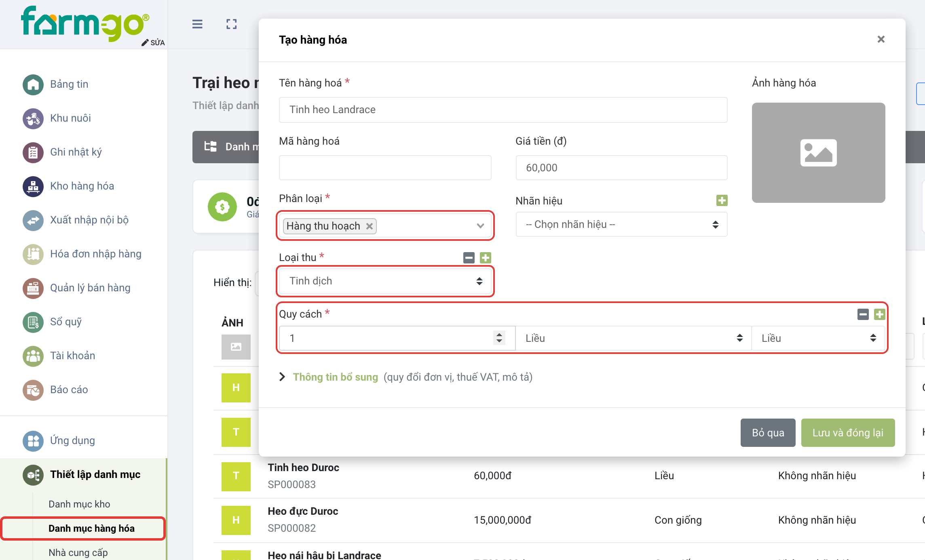Click the Ảnh hàng hóa image placeholder
925x560 pixels.
[818, 153]
